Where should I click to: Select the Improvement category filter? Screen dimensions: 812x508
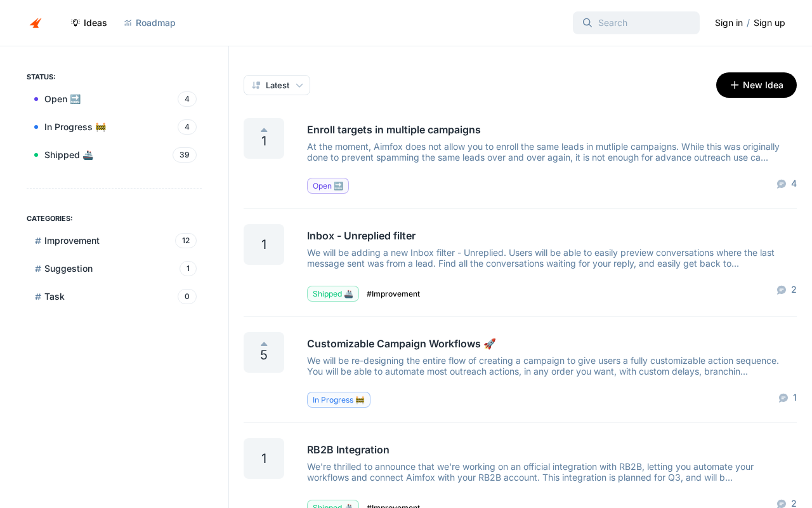114,241
